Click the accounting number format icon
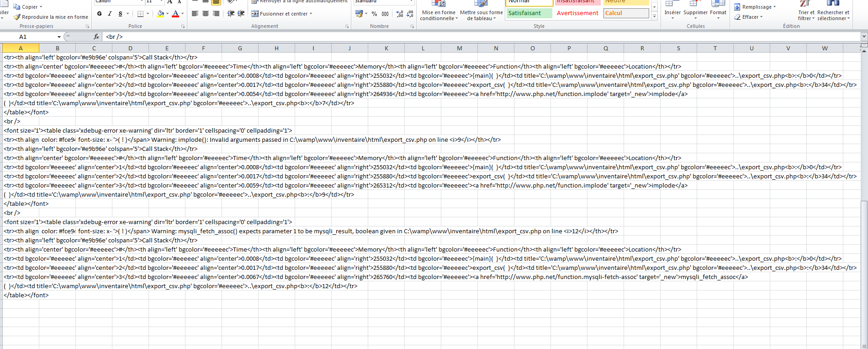Screen dimensions: 868x349 [359, 14]
